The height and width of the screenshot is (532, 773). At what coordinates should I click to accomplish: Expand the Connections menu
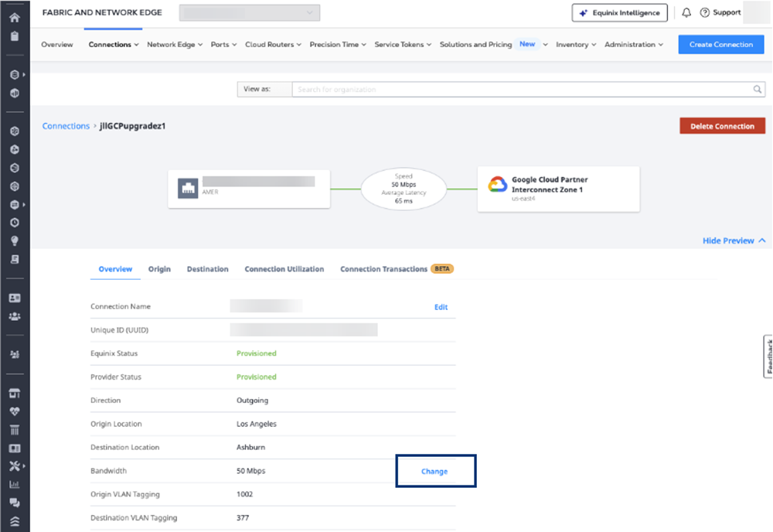(x=114, y=44)
